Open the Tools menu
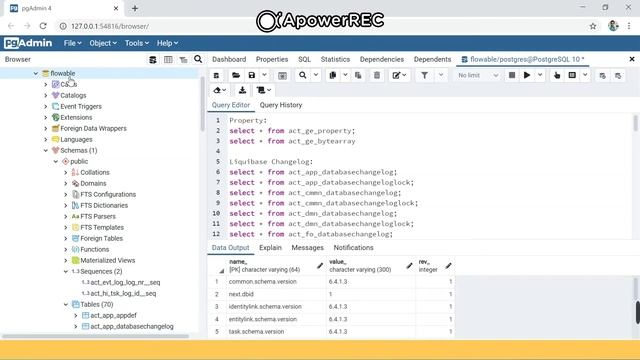The image size is (640, 360). click(x=137, y=43)
